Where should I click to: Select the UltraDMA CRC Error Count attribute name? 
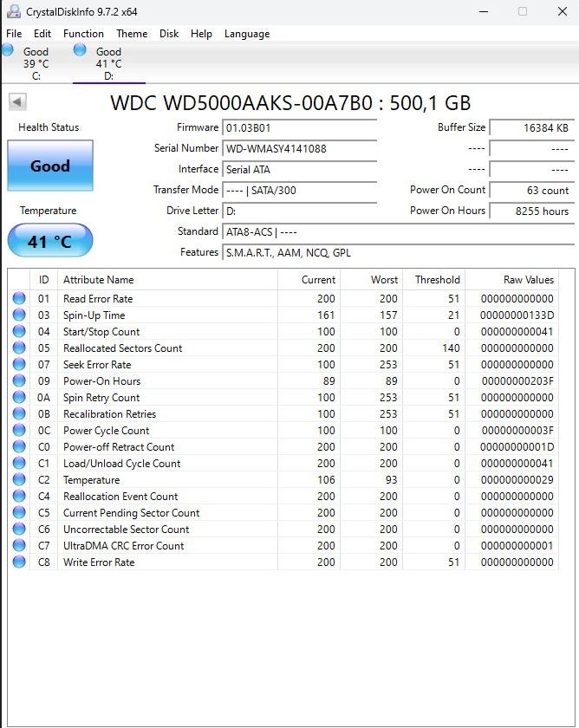point(123,546)
